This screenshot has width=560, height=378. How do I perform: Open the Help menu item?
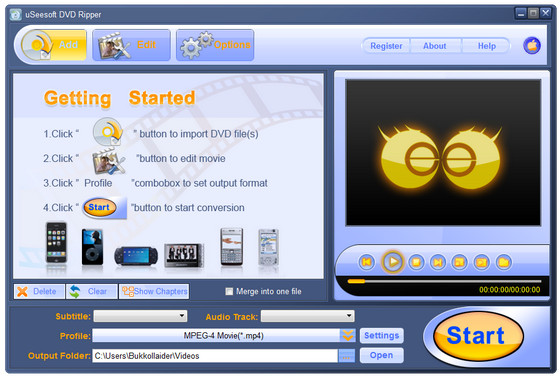click(487, 46)
